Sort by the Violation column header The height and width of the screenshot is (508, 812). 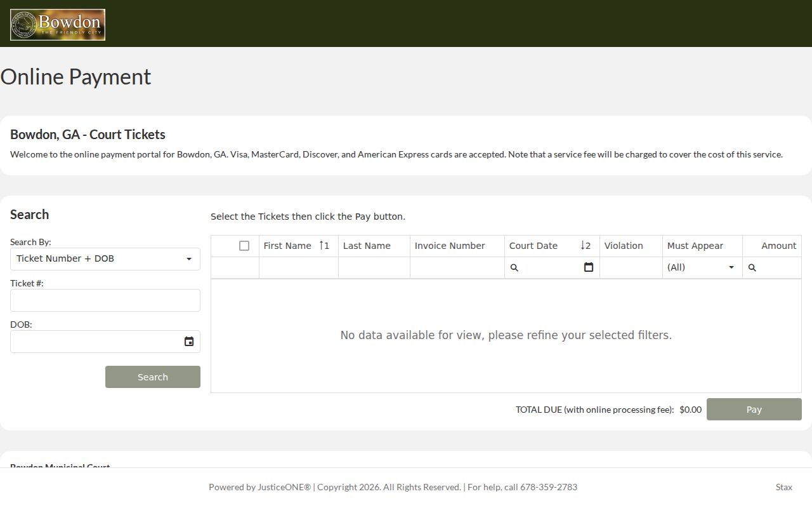[631, 246]
